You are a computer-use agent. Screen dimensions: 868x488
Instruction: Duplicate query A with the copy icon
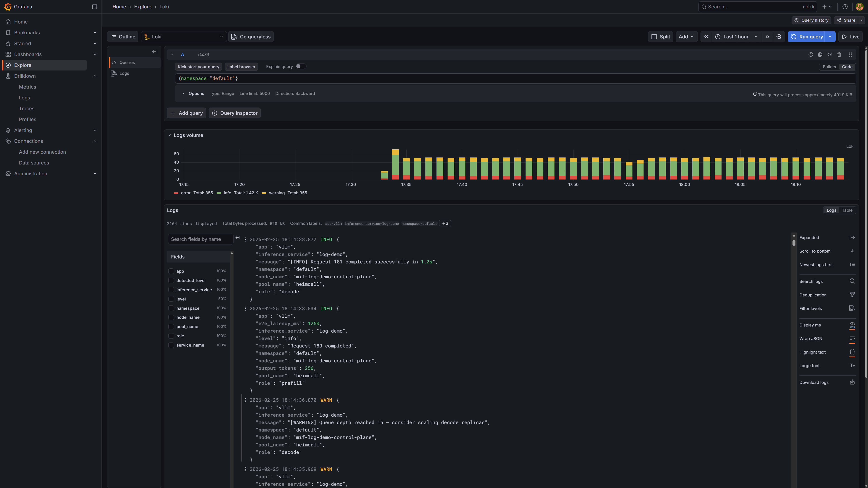[x=820, y=54]
